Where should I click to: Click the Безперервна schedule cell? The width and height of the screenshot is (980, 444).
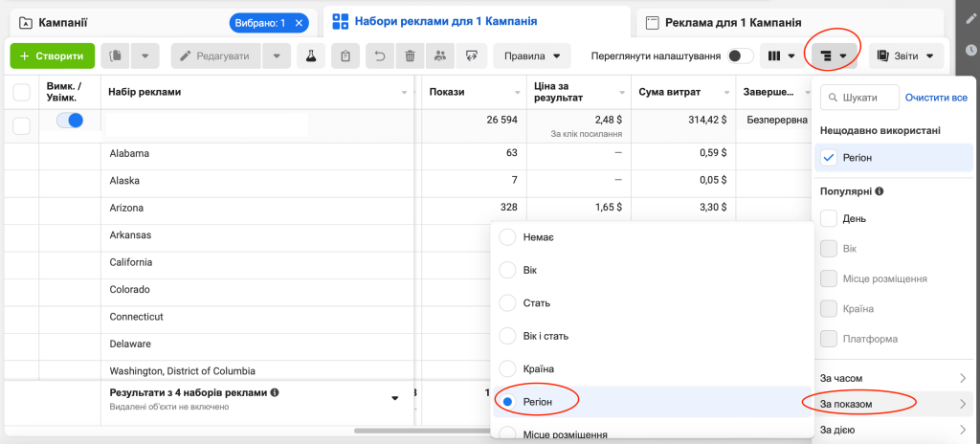tap(777, 120)
